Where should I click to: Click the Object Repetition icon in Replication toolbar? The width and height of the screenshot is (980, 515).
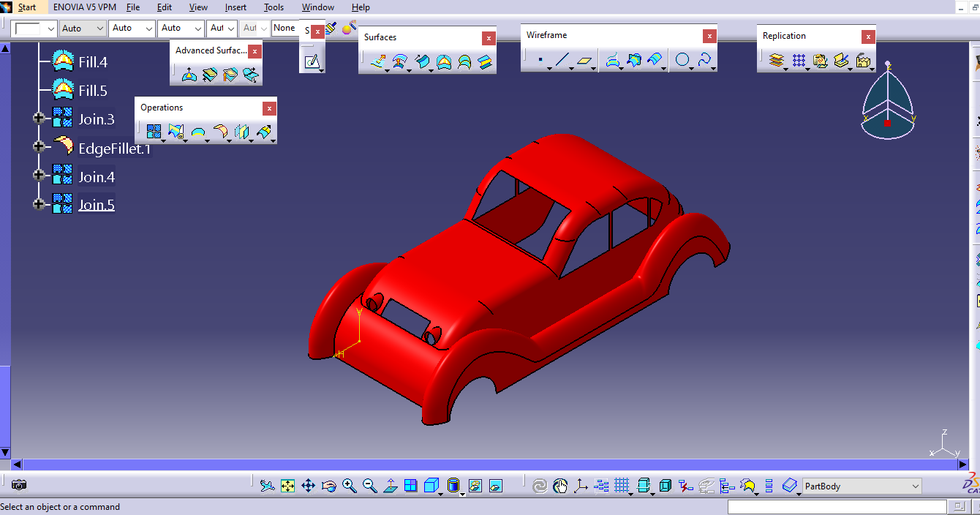coord(776,61)
